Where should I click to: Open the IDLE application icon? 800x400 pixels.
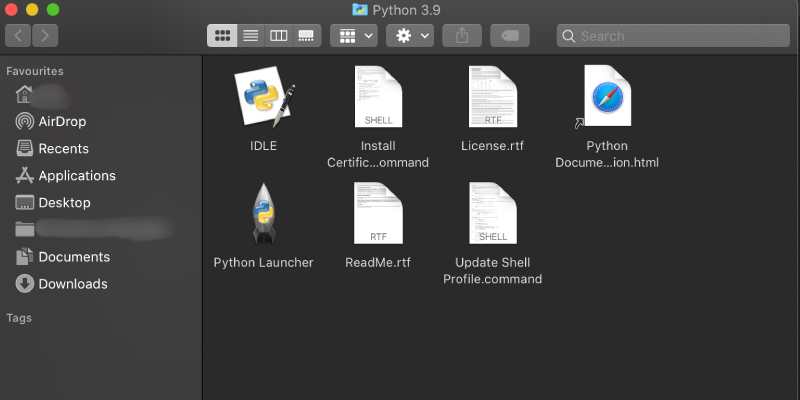pos(264,97)
